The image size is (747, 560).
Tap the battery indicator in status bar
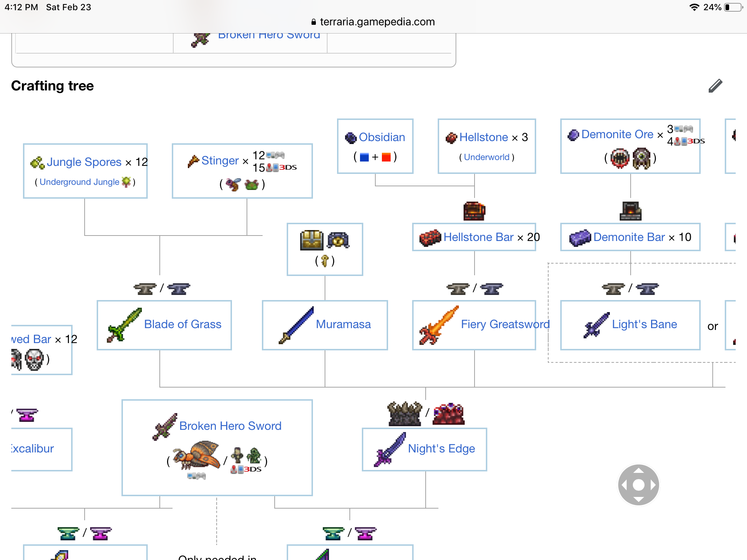tap(734, 7)
